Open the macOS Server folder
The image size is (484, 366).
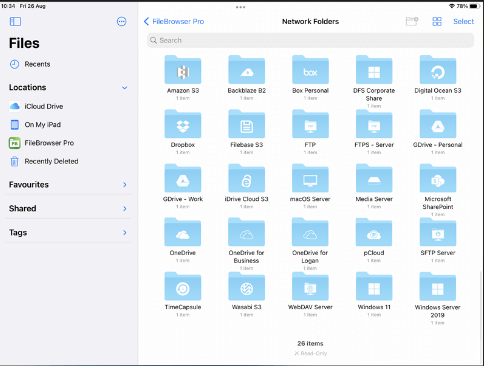click(x=310, y=178)
